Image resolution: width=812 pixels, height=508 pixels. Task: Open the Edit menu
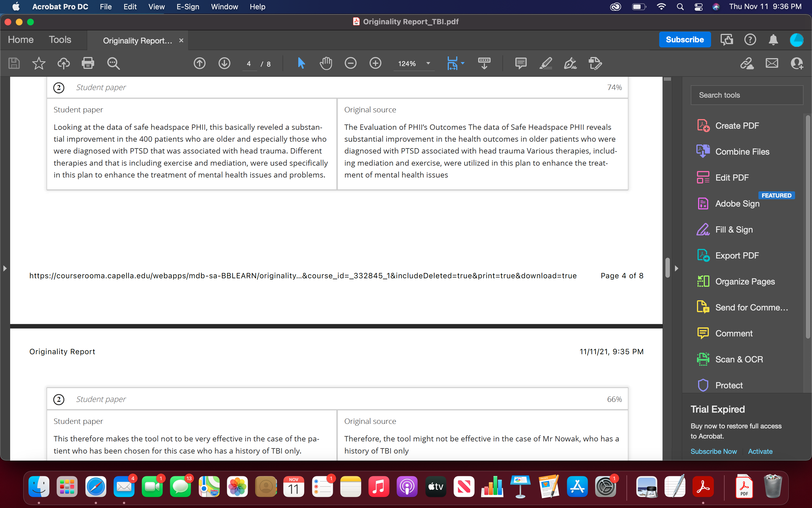coord(130,7)
